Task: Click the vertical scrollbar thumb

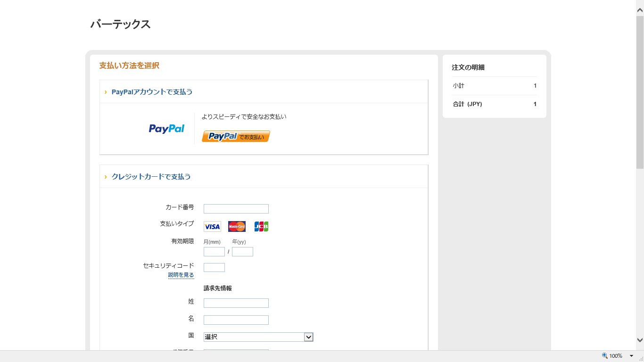Action: (x=640, y=92)
